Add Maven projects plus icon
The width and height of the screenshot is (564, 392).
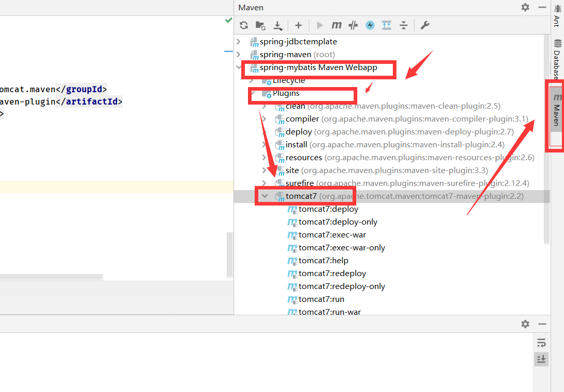298,25
